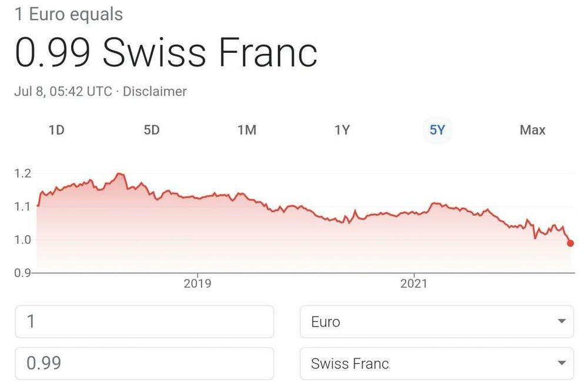The width and height of the screenshot is (588, 386).
Task: Click the "1 Euro equals" text
Action: coord(69,14)
